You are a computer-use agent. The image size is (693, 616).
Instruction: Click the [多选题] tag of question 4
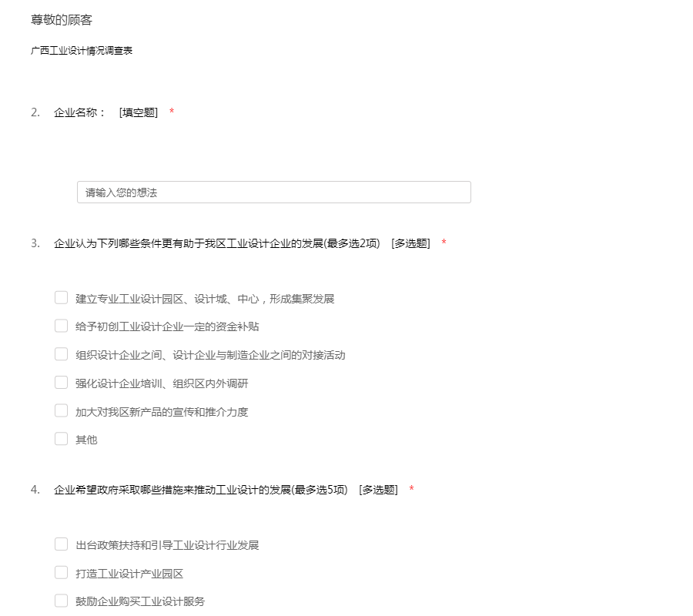click(x=378, y=490)
